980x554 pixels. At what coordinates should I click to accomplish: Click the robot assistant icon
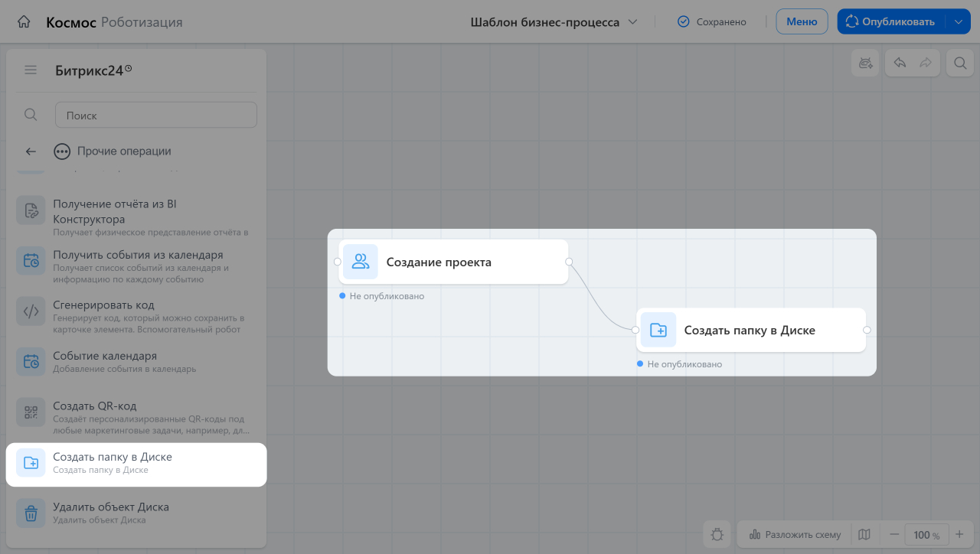866,64
